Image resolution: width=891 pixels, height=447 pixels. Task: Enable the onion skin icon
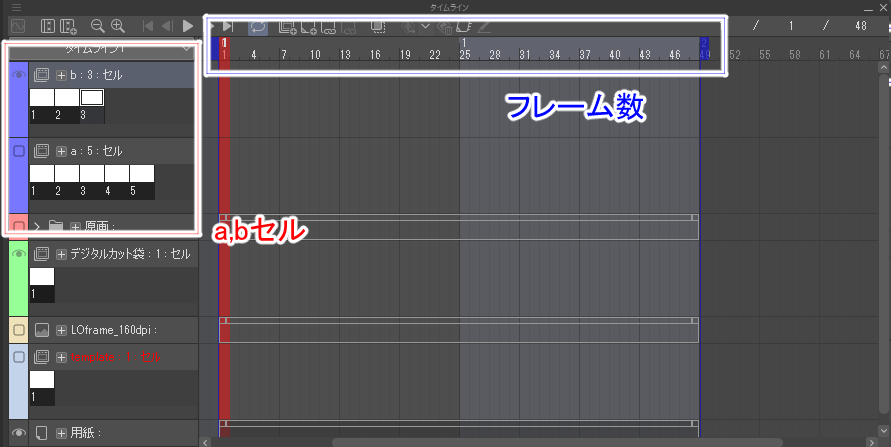[x=378, y=27]
